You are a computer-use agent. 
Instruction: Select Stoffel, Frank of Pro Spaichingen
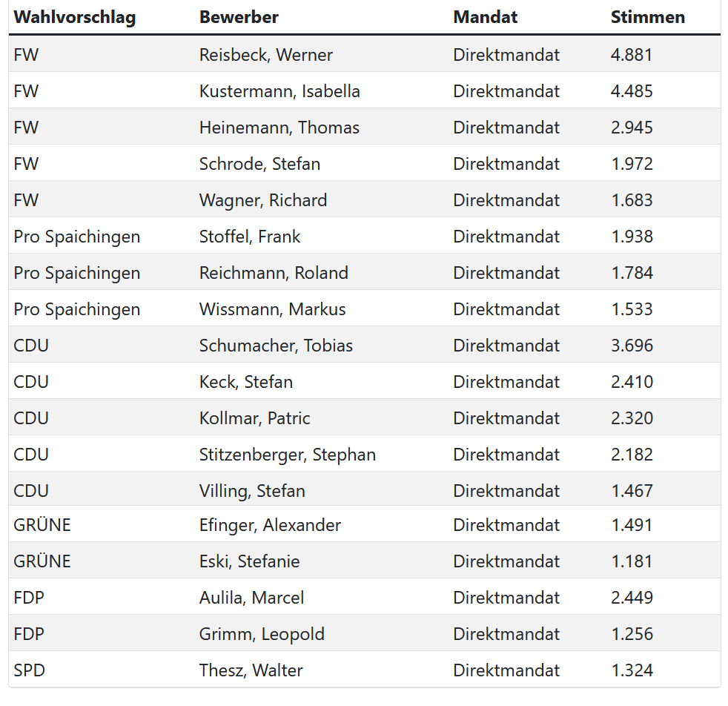tap(250, 237)
